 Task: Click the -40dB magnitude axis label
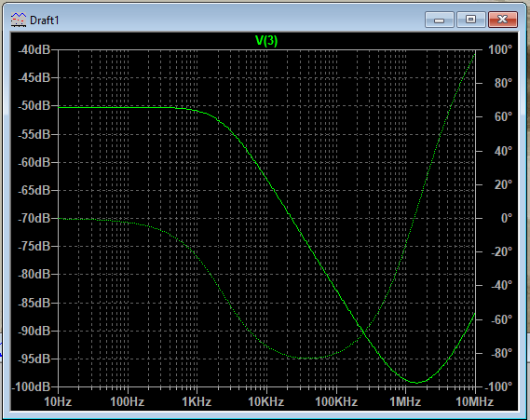click(x=34, y=49)
